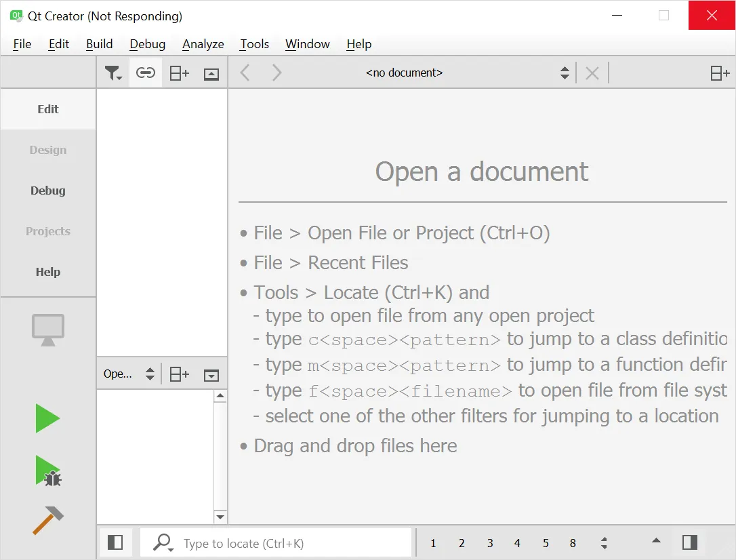Toggle left sidebar visibility
736x560 pixels.
pyautogui.click(x=115, y=542)
